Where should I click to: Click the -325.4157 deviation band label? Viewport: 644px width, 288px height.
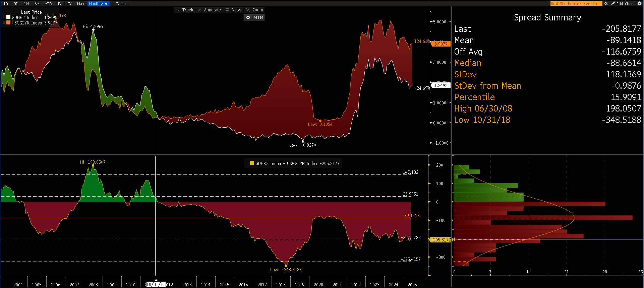pyautogui.click(x=411, y=259)
